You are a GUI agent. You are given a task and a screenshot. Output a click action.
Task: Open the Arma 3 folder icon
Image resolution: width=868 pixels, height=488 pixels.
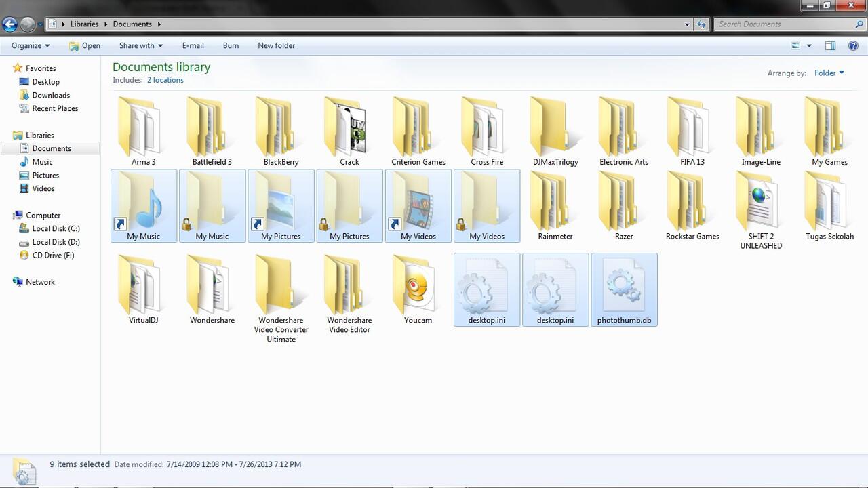tap(141, 127)
